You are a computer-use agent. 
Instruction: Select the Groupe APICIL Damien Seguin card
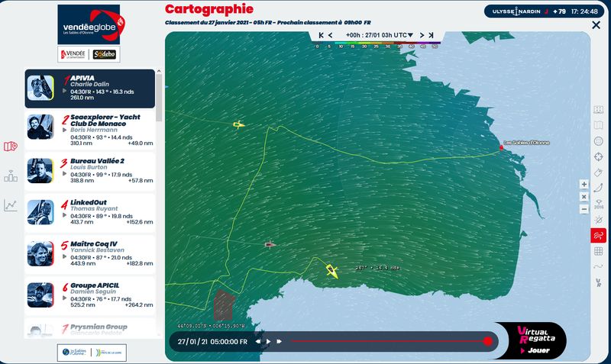click(90, 296)
